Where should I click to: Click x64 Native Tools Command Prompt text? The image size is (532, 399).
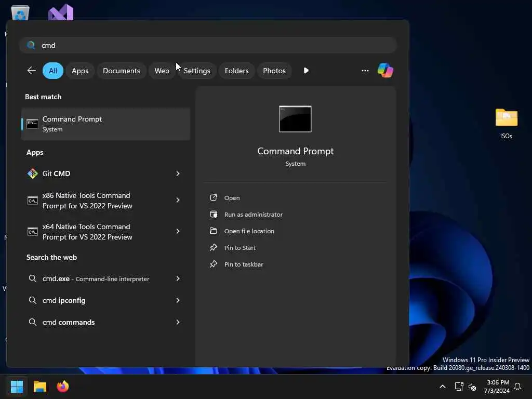[x=87, y=232]
